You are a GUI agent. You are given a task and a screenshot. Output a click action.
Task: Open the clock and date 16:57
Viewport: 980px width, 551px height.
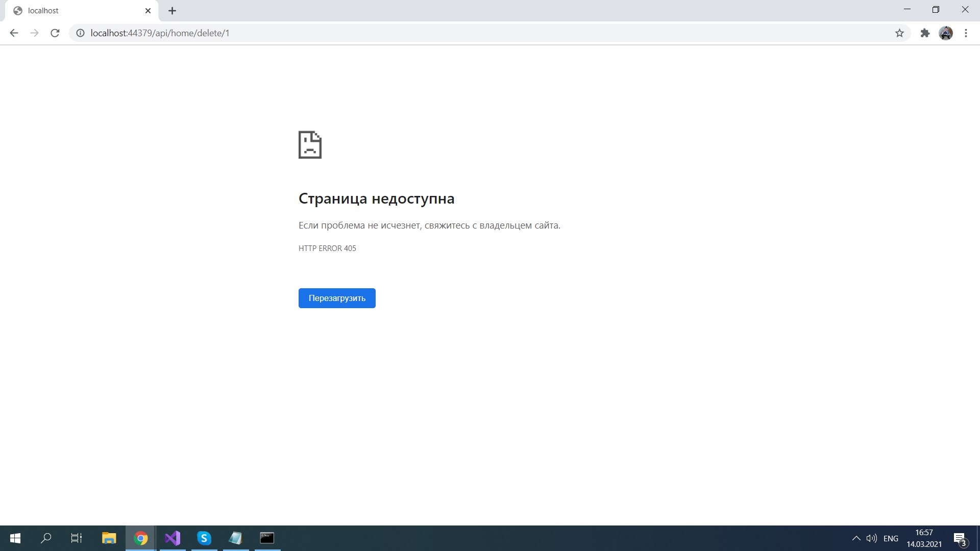coord(924,538)
